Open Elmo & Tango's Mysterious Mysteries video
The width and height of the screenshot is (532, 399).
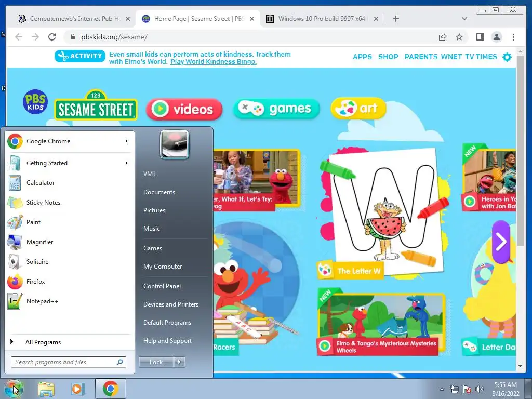[382, 322]
